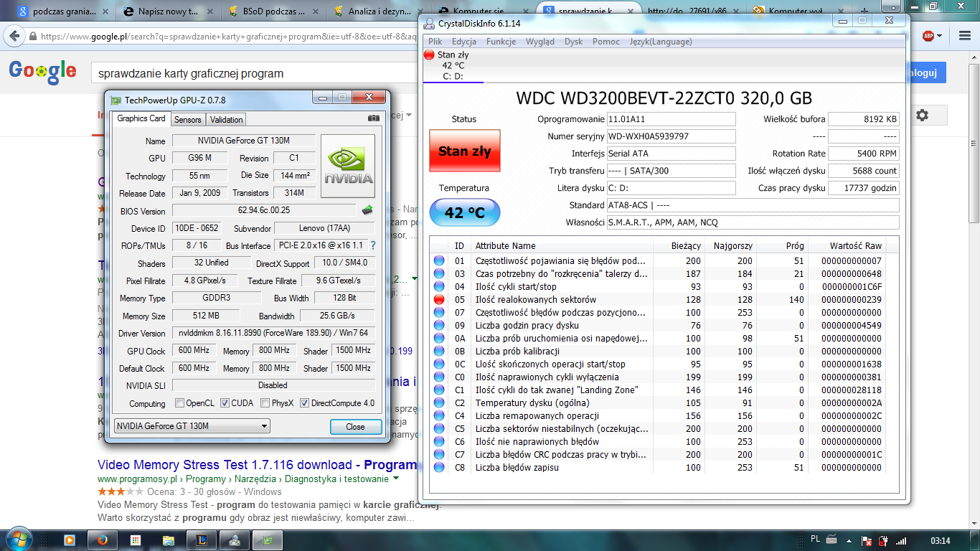Click the red status dot for attribute 05
Image resolution: width=980 pixels, height=551 pixels.
click(439, 299)
